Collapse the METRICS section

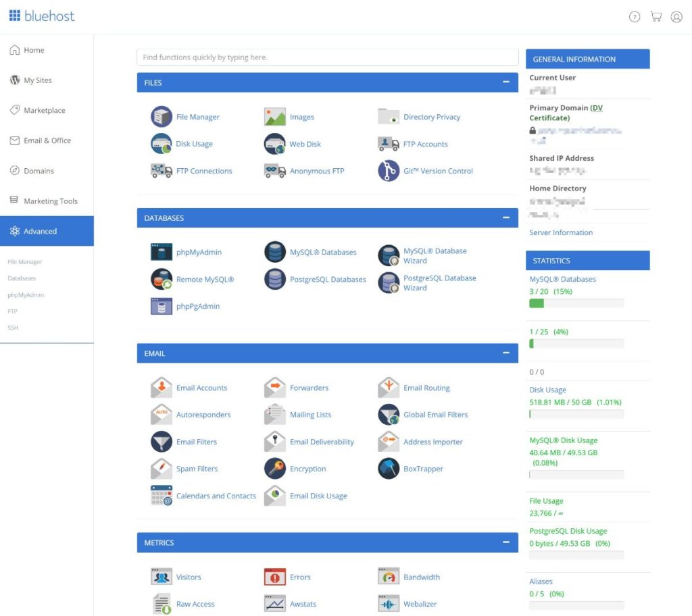[x=505, y=542]
